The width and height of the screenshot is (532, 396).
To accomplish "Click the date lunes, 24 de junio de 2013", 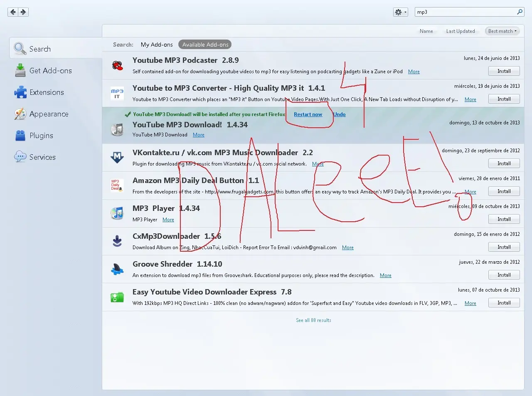I will click(492, 58).
